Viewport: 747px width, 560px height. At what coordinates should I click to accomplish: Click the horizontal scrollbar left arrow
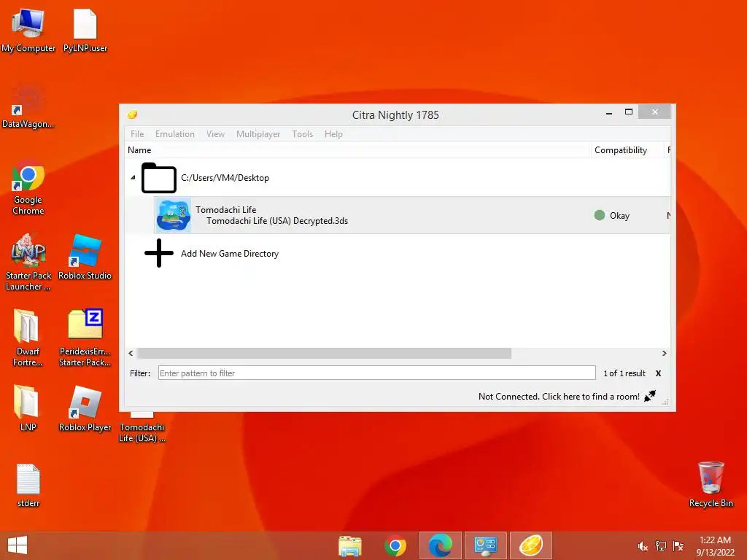131,354
